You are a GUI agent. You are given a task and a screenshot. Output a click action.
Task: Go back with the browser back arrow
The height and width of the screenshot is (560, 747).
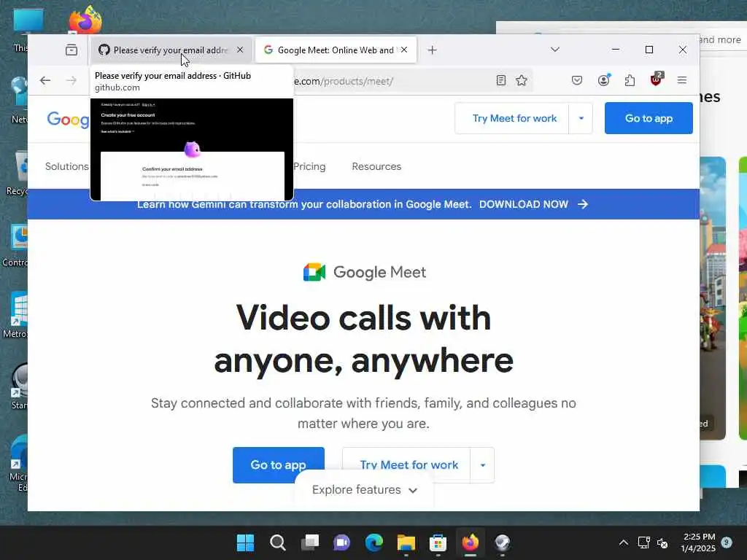pos(45,80)
